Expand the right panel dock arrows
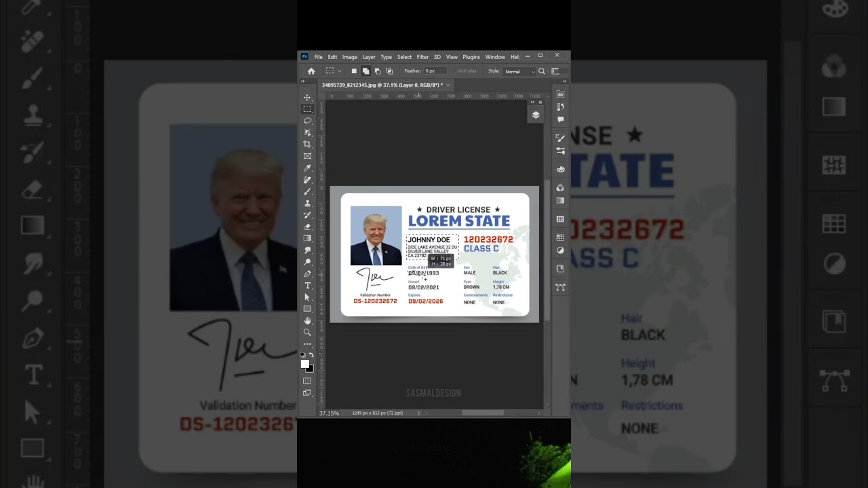 click(x=564, y=81)
